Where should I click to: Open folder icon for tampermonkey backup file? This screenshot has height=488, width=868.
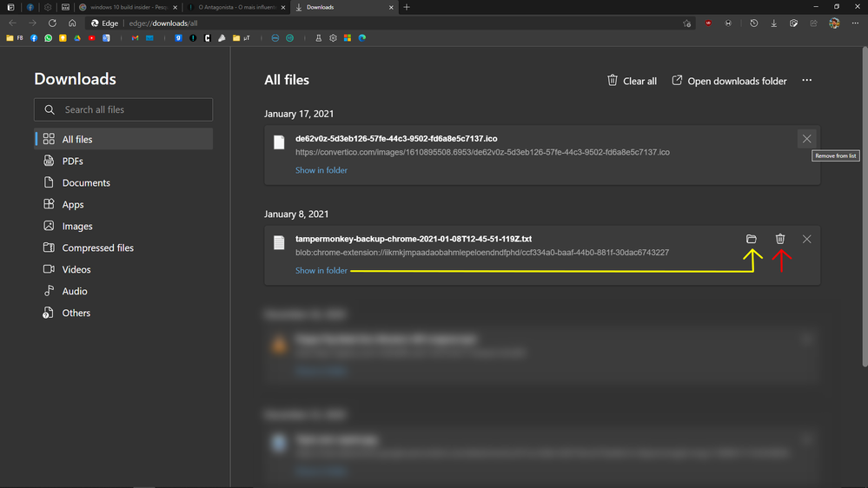[x=752, y=239]
